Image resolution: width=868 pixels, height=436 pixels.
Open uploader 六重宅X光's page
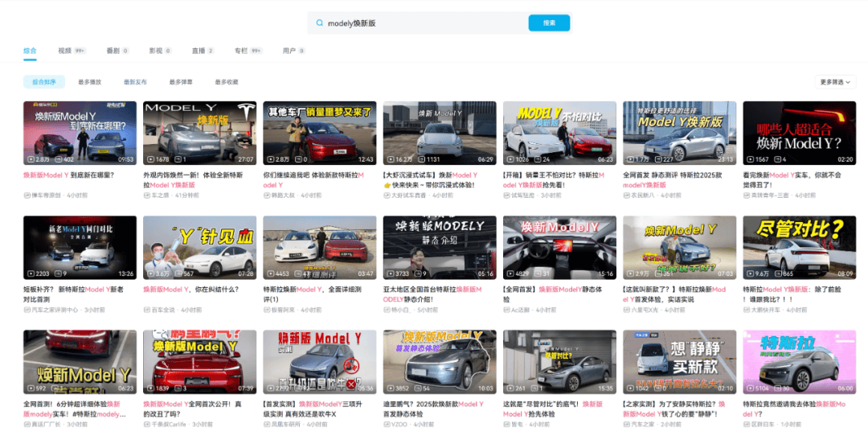coord(646,311)
